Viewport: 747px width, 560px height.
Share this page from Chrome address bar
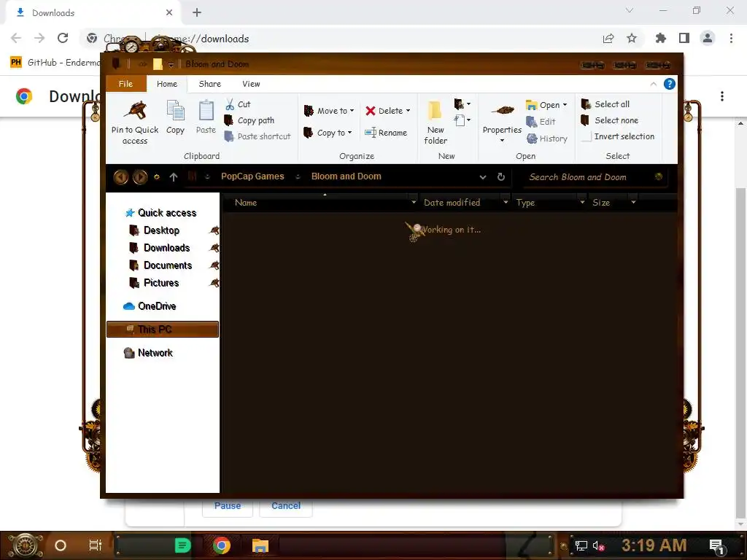tap(608, 38)
